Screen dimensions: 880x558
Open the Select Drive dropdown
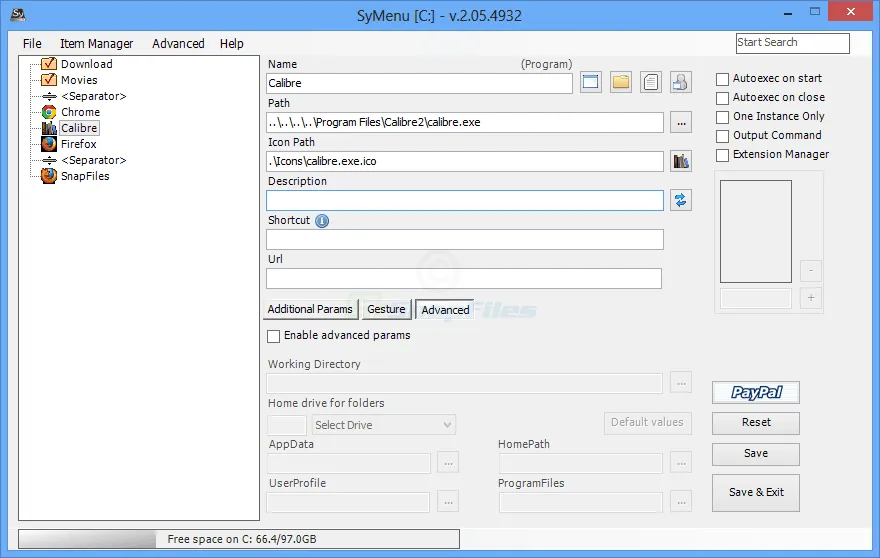click(x=384, y=425)
